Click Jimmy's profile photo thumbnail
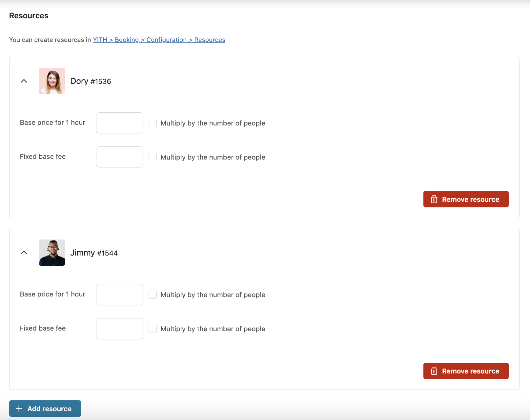The width and height of the screenshot is (530, 420). pyautogui.click(x=52, y=253)
